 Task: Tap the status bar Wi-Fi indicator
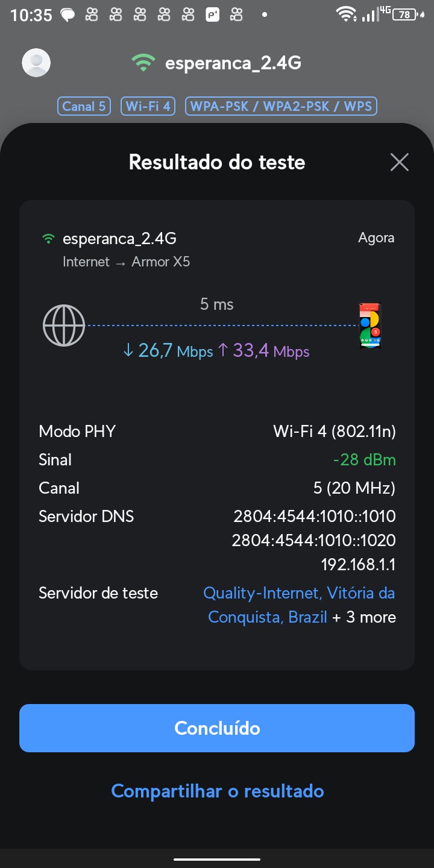[345, 14]
